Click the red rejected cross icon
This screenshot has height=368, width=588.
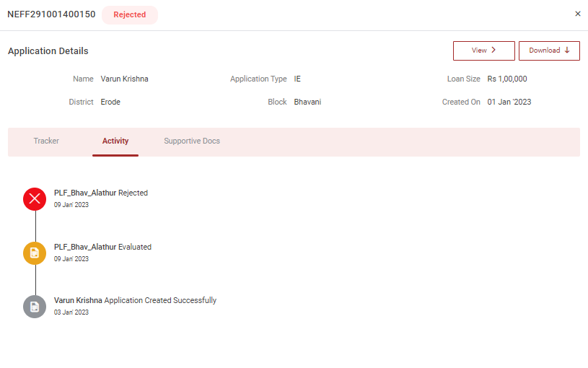click(x=35, y=198)
